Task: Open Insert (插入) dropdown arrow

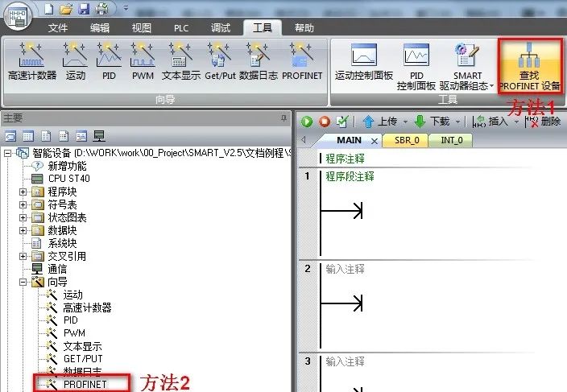Action: [516, 122]
